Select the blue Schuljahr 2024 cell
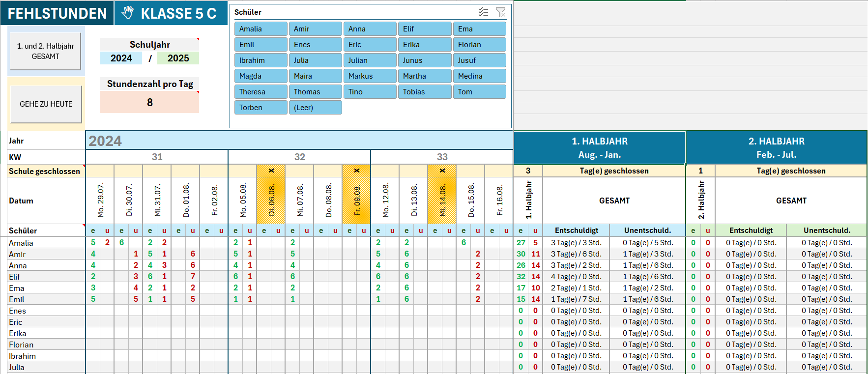This screenshot has width=868, height=374. coord(121,58)
